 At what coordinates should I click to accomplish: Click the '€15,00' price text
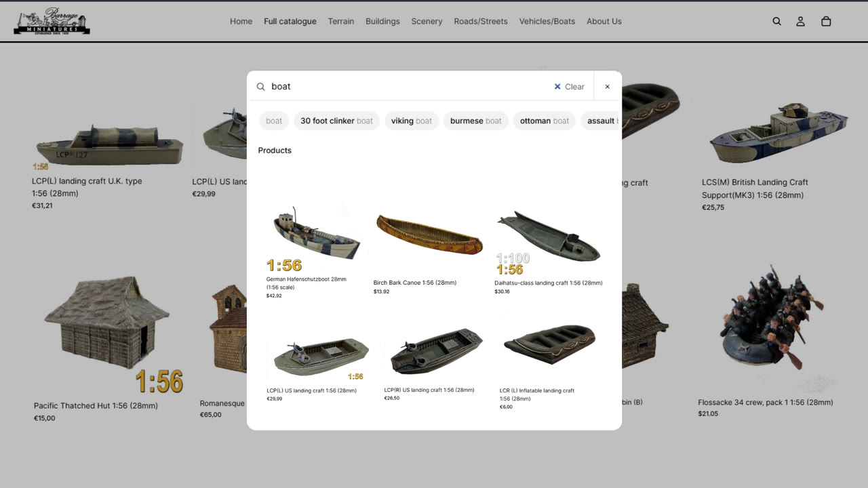pos(45,418)
